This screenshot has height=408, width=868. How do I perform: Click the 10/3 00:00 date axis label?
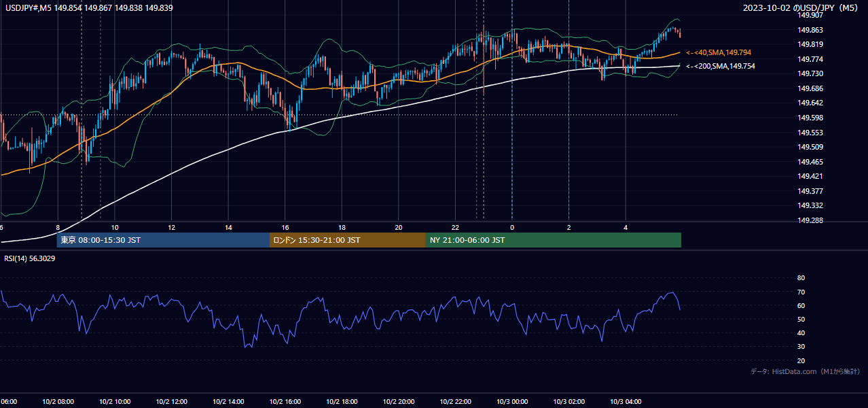pos(512,401)
